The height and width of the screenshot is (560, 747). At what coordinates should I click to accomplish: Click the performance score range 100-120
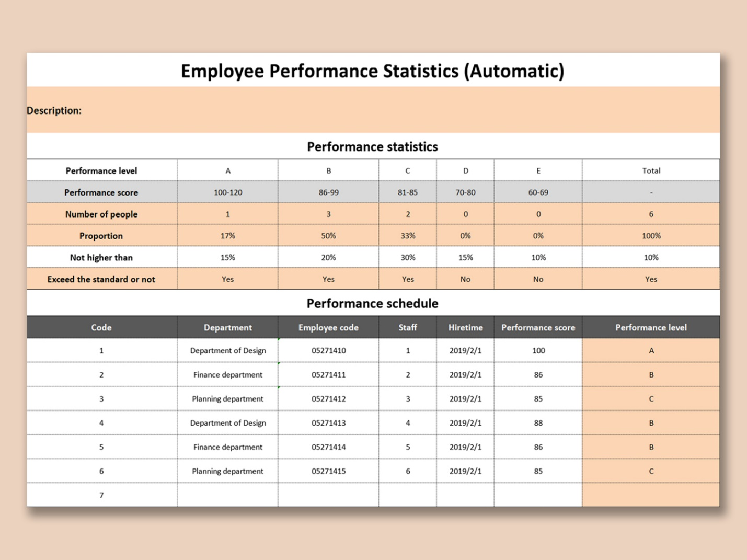point(227,192)
